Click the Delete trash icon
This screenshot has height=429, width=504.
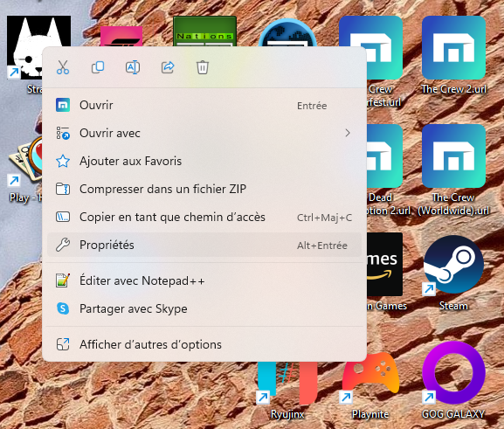pyautogui.click(x=203, y=67)
